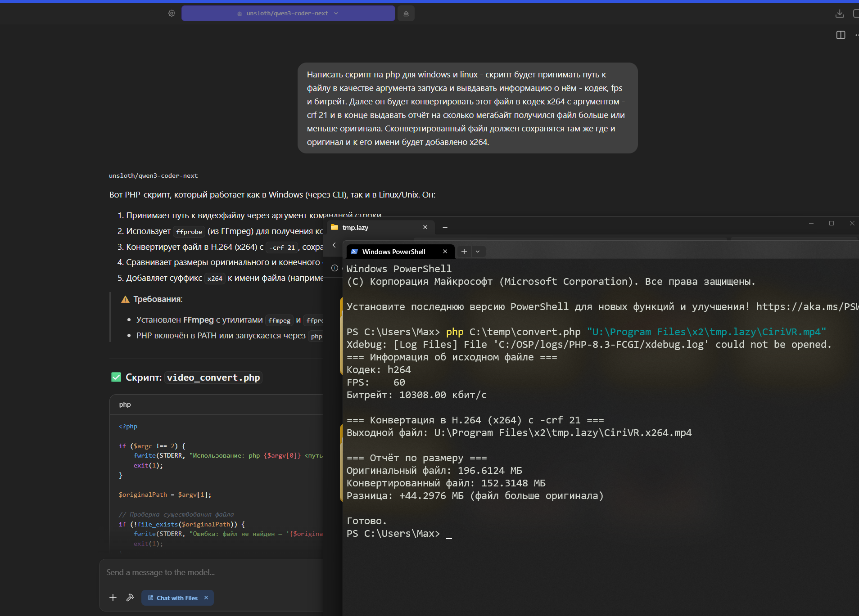The image size is (859, 616).
Task: Click the x264 inline code label
Action: [215, 279]
